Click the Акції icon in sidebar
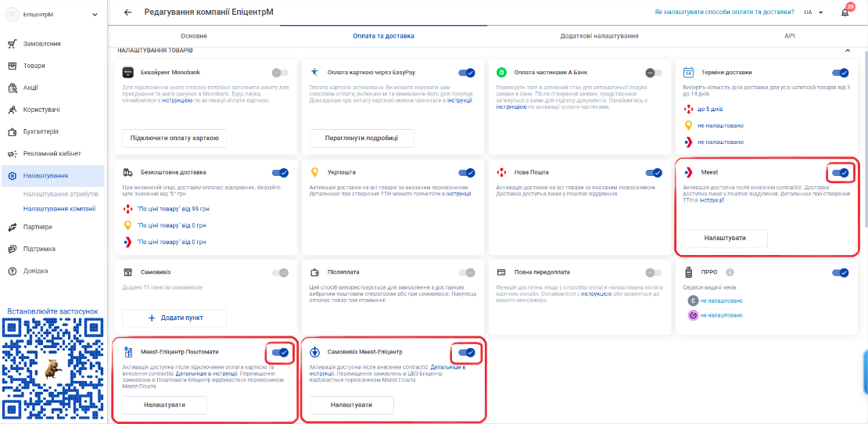Image resolution: width=868 pixels, height=424 pixels. click(13, 88)
